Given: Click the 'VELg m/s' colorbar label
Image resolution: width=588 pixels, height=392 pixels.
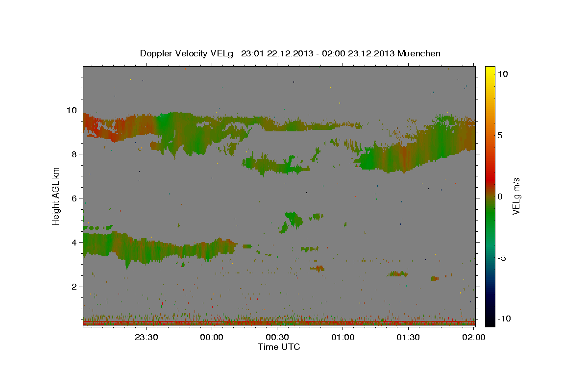Looking at the screenshot, I should (516, 196).
